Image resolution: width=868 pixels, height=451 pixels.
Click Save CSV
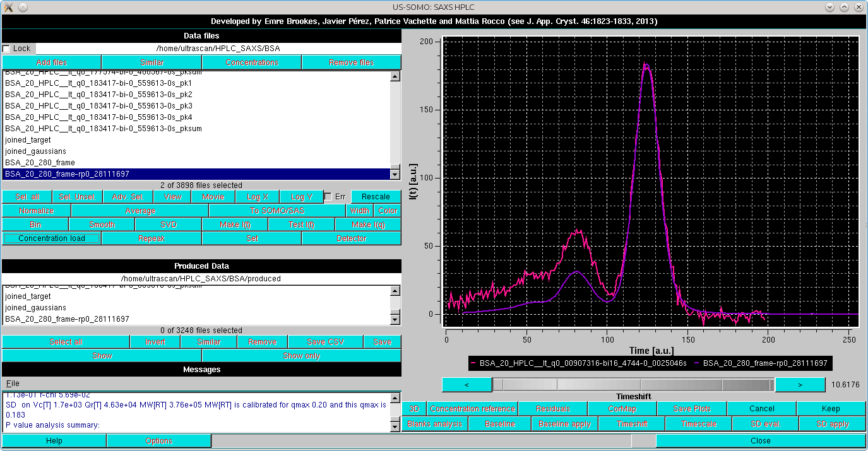point(325,342)
